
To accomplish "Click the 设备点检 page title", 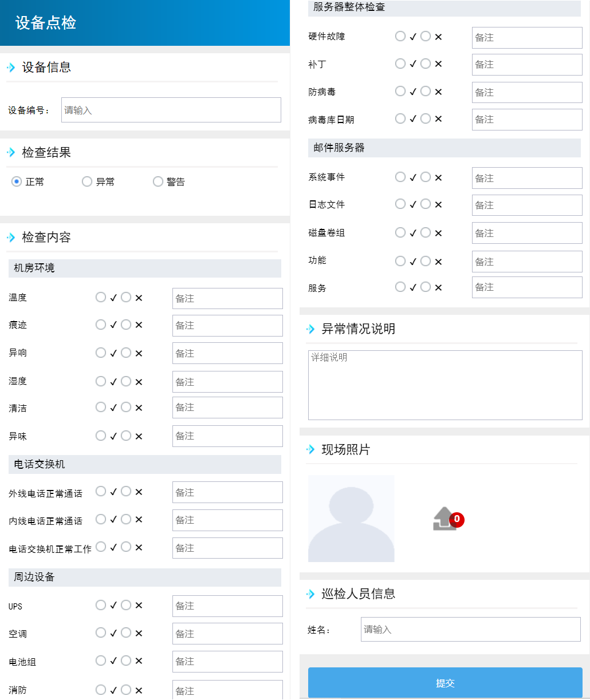I will (46, 23).
